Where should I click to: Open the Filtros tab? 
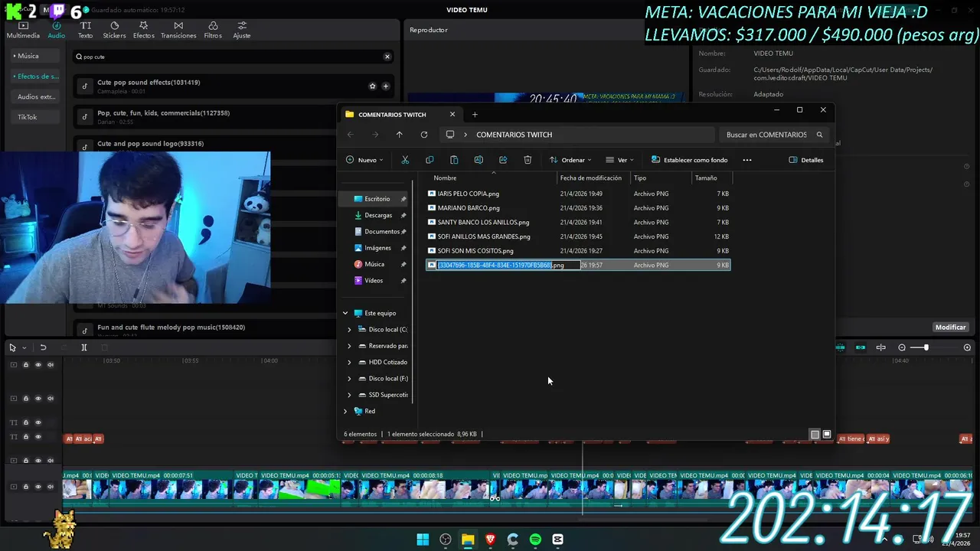click(x=213, y=31)
